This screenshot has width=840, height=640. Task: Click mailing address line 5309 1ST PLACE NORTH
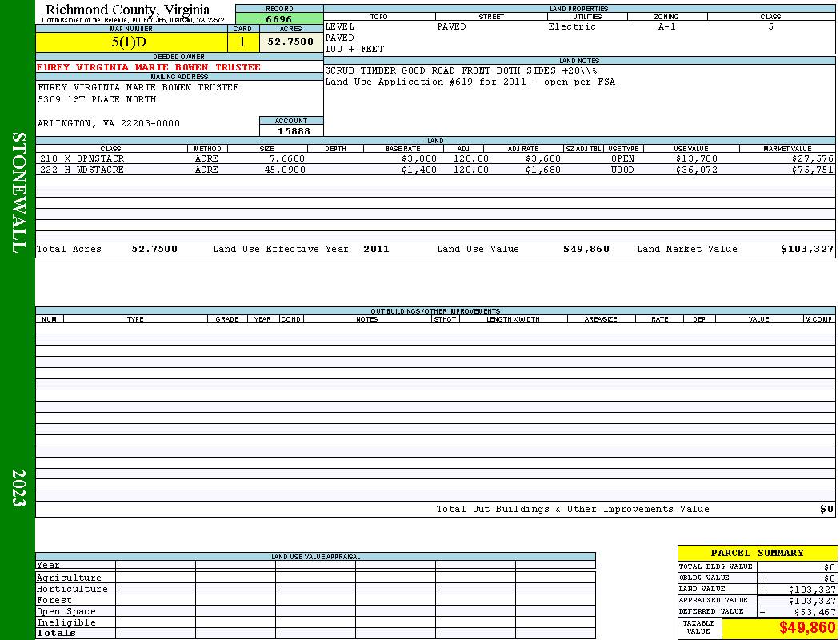tap(97, 100)
